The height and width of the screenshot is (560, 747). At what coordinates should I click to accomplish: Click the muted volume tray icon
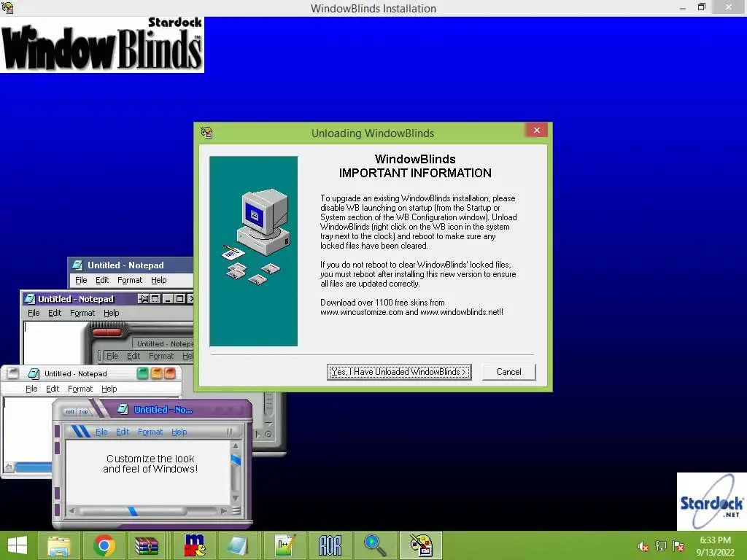643,546
